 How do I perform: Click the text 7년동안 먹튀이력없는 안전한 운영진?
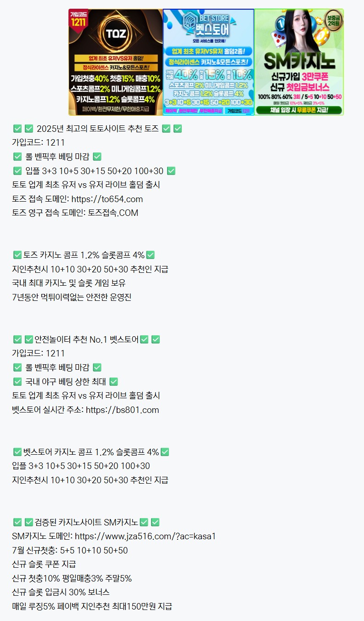pyautogui.click(x=72, y=297)
